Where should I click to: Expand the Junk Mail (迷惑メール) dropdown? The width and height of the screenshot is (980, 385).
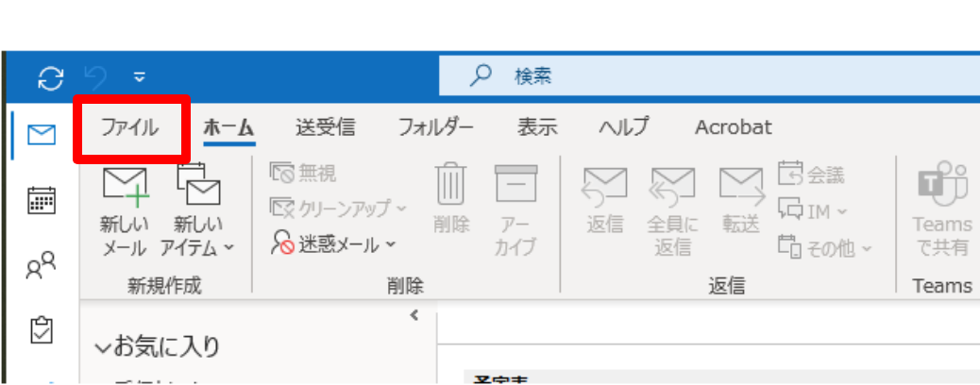(334, 244)
